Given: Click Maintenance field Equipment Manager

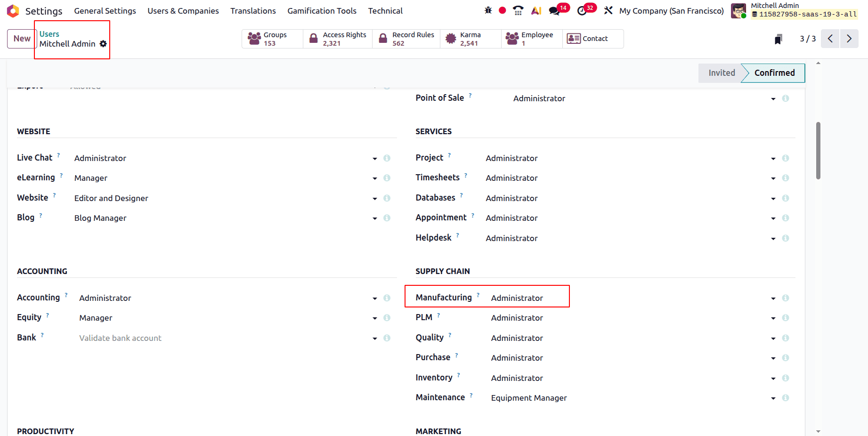Looking at the screenshot, I should click(x=529, y=398).
